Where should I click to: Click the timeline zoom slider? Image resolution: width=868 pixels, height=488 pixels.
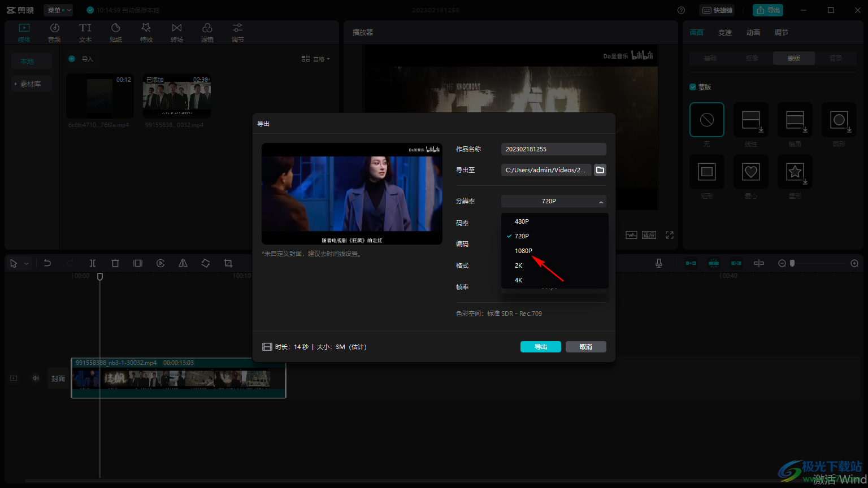(818, 263)
